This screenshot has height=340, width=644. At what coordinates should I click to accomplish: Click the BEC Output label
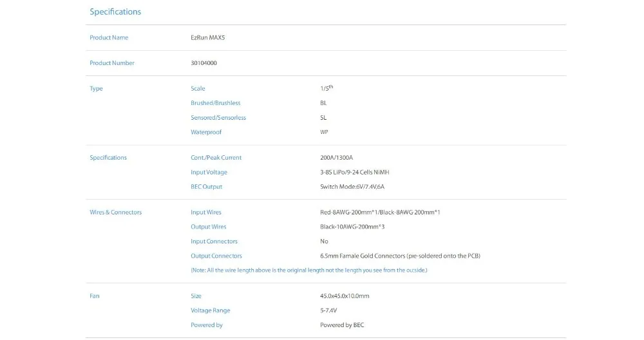[206, 187]
